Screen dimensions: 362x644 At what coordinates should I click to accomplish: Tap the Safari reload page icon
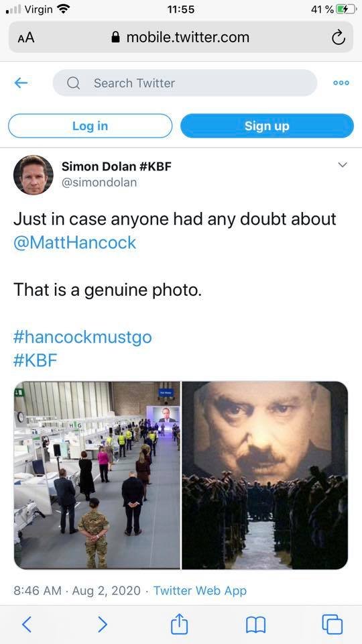point(338,38)
